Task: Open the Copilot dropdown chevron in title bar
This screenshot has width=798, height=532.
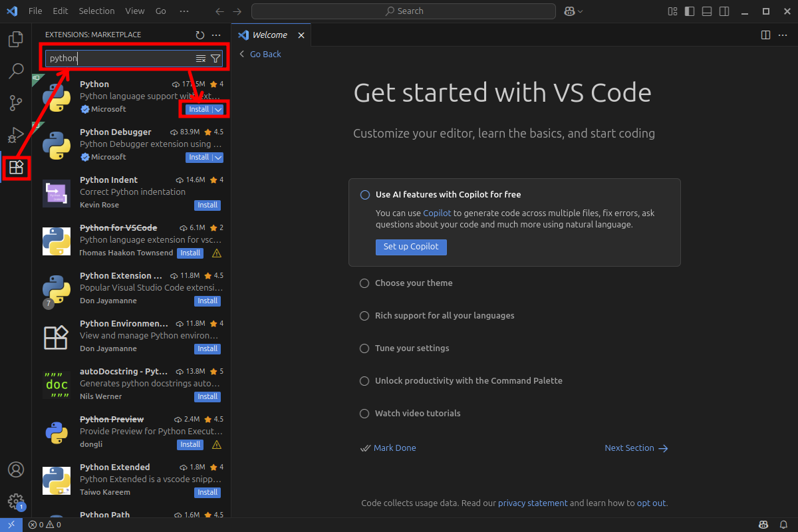Action: point(581,11)
